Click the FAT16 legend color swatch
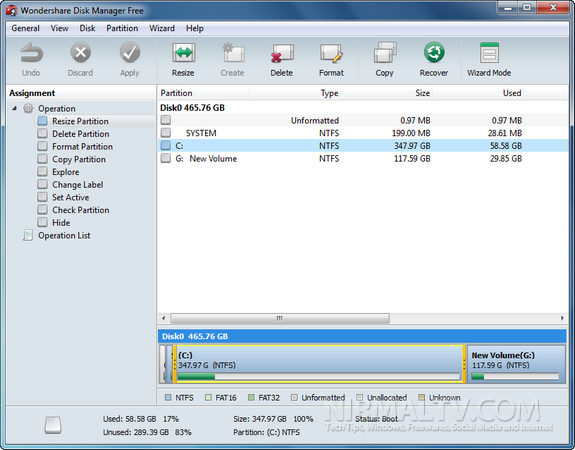The image size is (575, 450). point(208,397)
